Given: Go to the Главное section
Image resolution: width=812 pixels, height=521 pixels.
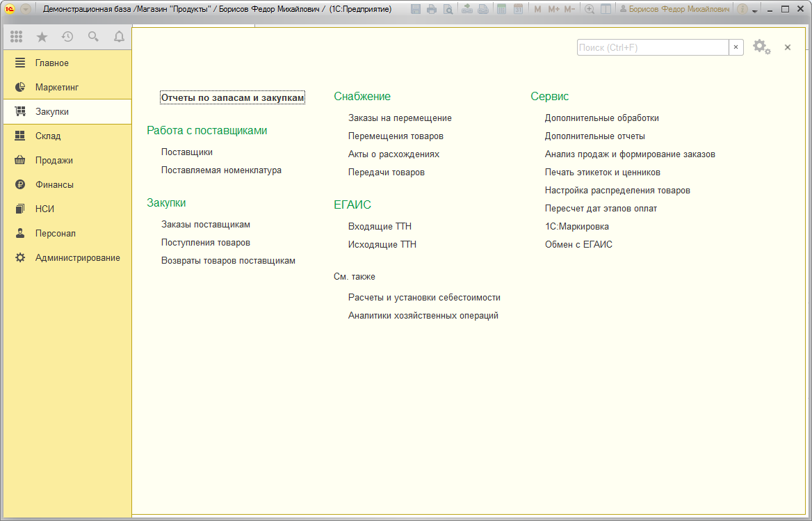Looking at the screenshot, I should point(67,63).
